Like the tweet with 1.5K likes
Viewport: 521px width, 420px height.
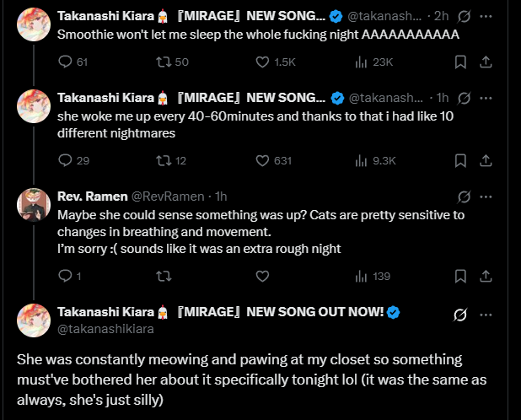262,62
